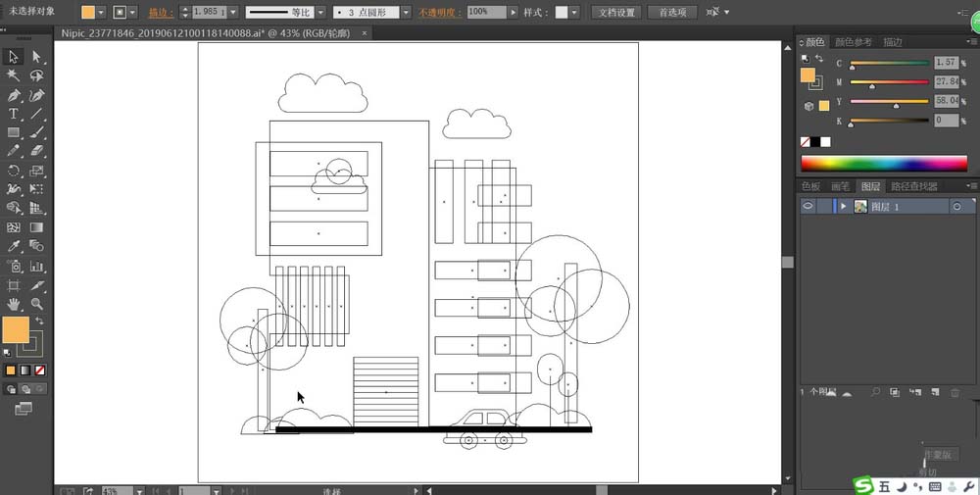Switch to the 色板 tab

pos(810,186)
